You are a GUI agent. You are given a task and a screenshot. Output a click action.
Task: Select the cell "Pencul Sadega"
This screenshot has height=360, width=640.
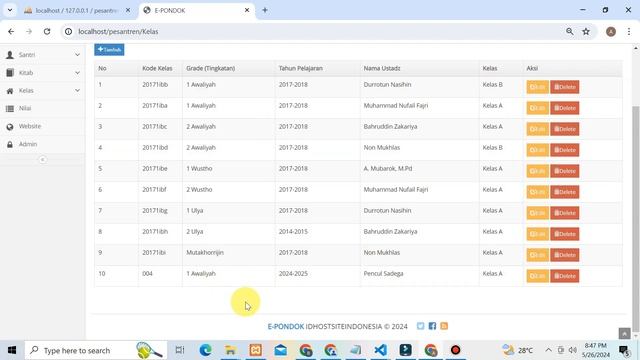point(383,273)
